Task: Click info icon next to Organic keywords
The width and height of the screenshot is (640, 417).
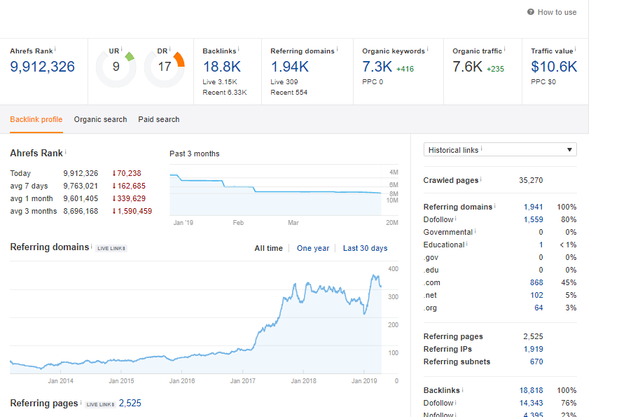Action: click(427, 49)
